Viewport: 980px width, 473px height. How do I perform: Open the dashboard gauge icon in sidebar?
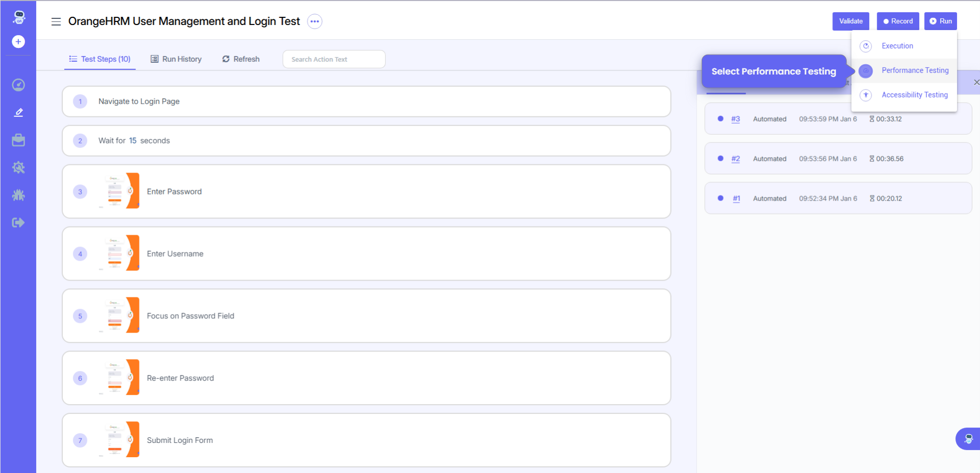[18, 85]
